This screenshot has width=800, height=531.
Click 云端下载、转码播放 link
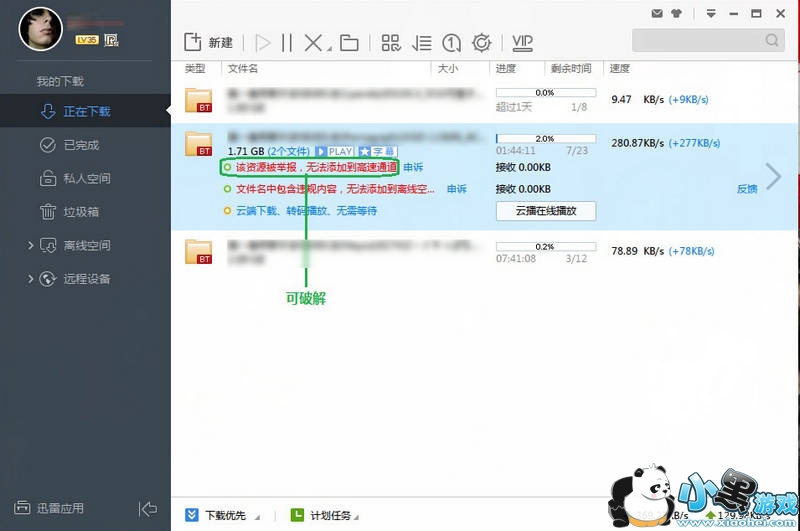306,211
